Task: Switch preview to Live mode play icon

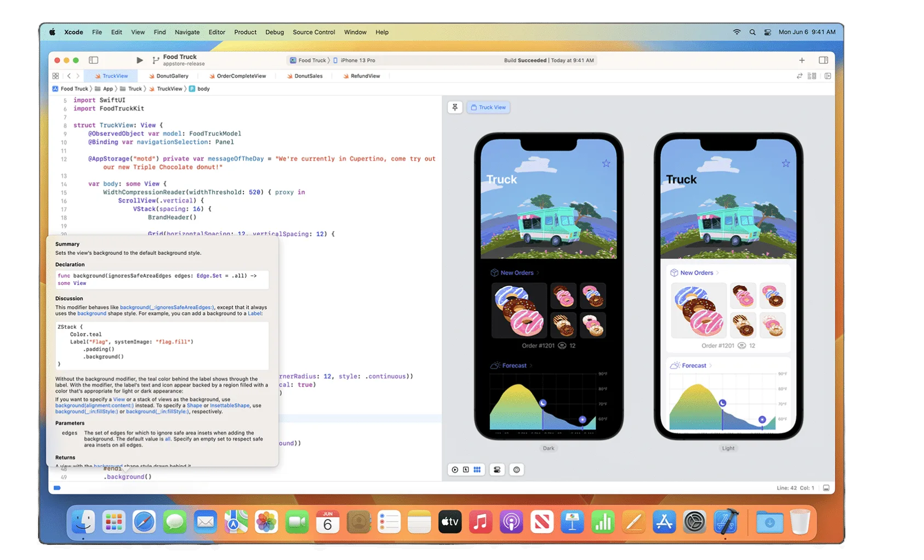Action: coord(455,470)
